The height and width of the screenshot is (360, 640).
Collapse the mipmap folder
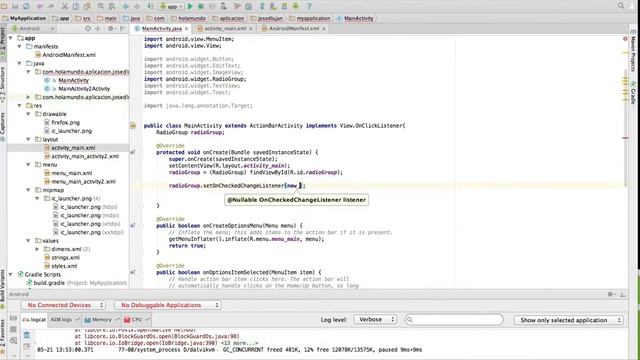[x=28, y=190]
